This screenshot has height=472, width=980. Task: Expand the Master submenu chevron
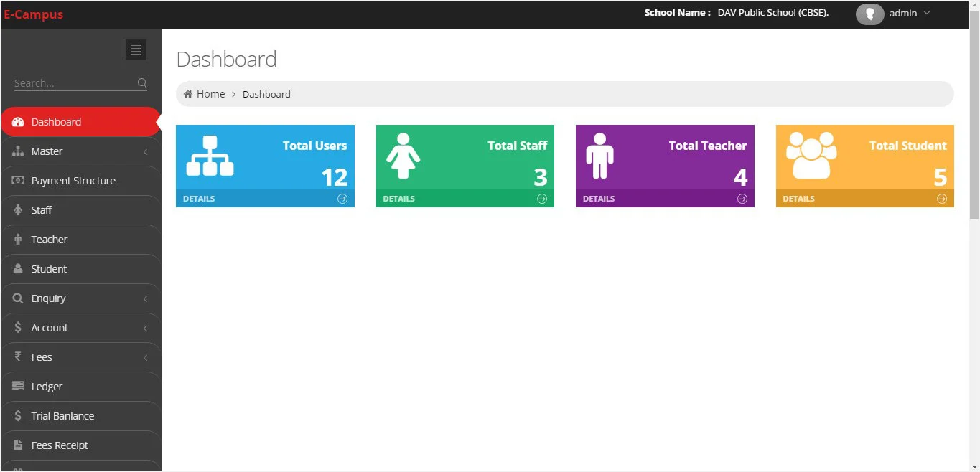click(146, 152)
